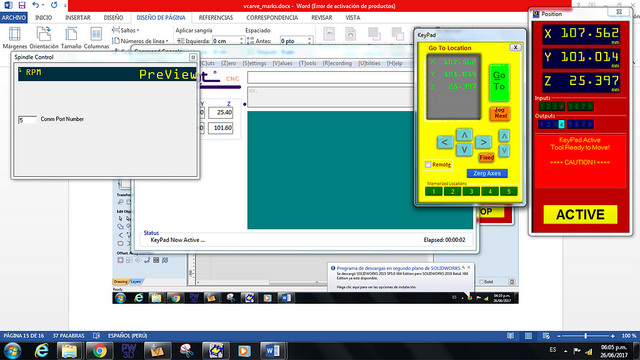Open the proofing check icon in status bar

click(x=96, y=336)
